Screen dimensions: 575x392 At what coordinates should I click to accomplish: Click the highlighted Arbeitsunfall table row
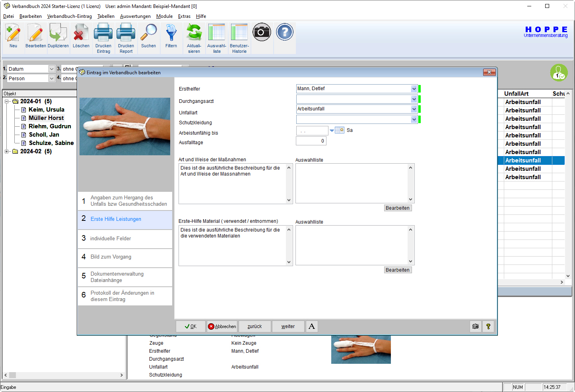[531, 160]
